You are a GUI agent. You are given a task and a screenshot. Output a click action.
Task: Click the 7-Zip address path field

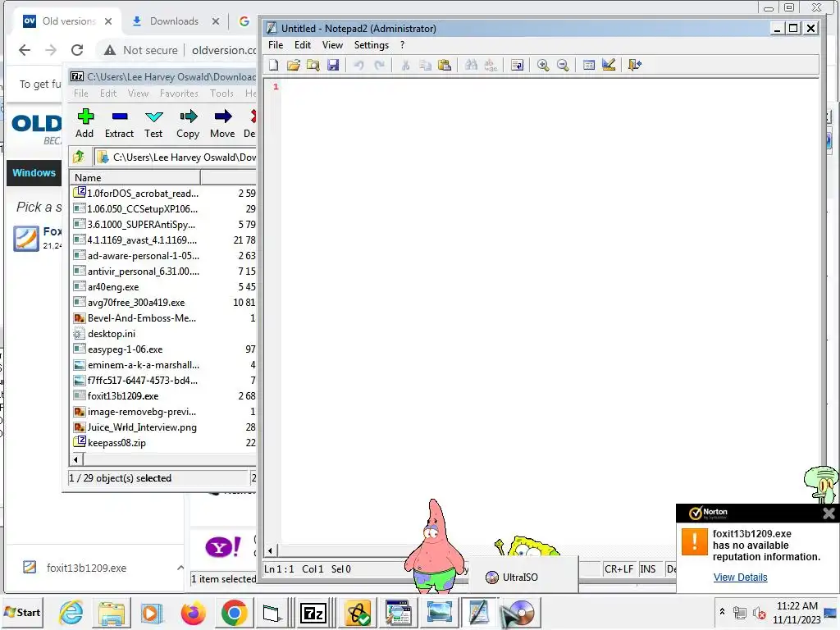[176, 157]
